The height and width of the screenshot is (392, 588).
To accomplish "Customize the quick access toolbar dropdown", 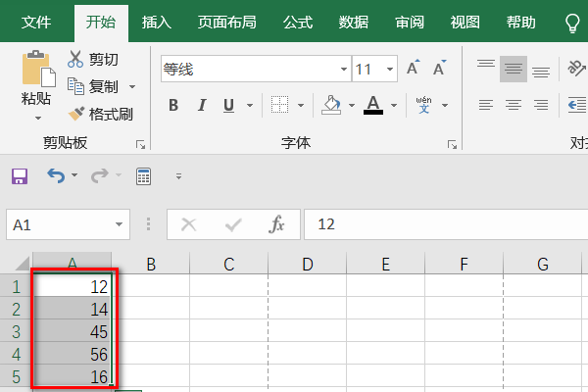I will point(179,176).
